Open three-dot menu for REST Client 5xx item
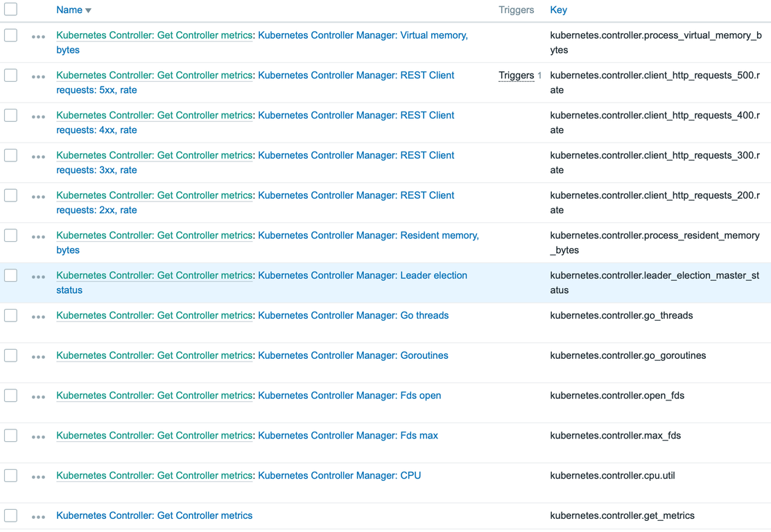 pos(38,77)
